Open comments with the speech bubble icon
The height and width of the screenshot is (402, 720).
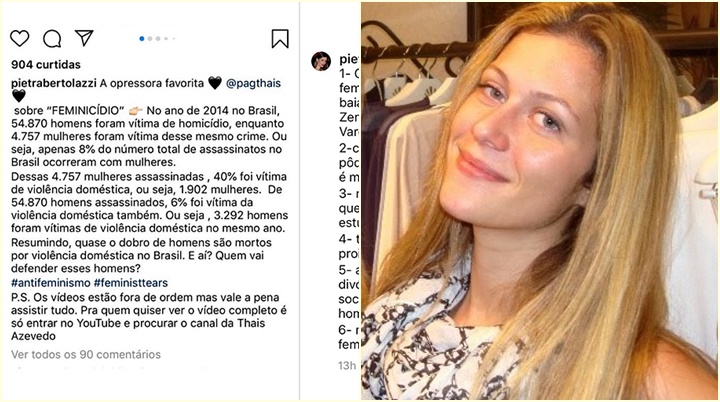click(52, 39)
